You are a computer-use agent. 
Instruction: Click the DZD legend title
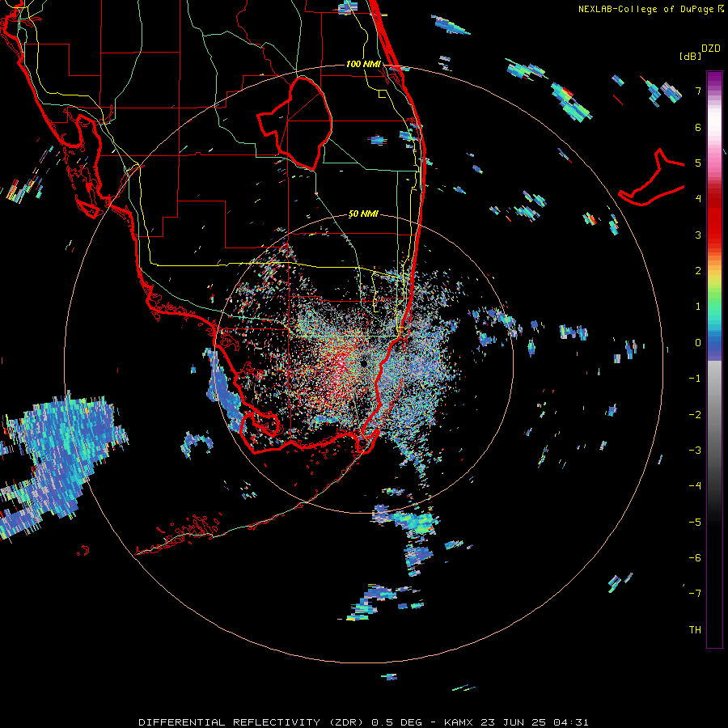(711, 49)
